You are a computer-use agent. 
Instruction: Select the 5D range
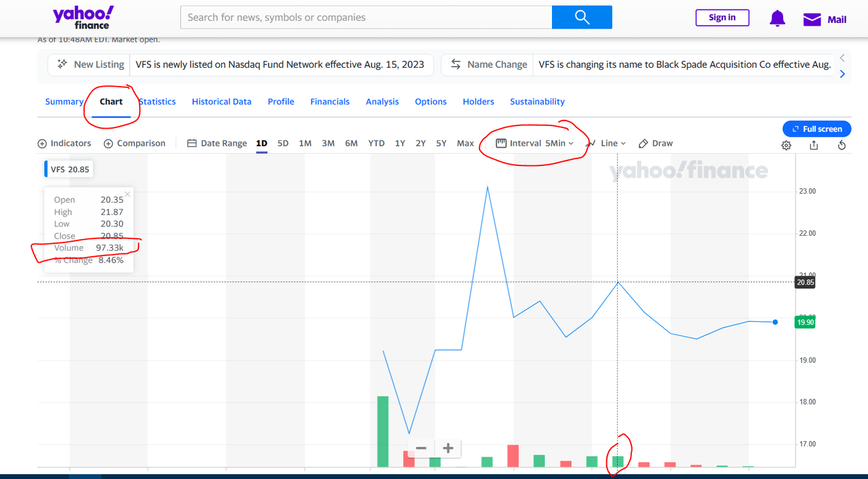tap(283, 143)
